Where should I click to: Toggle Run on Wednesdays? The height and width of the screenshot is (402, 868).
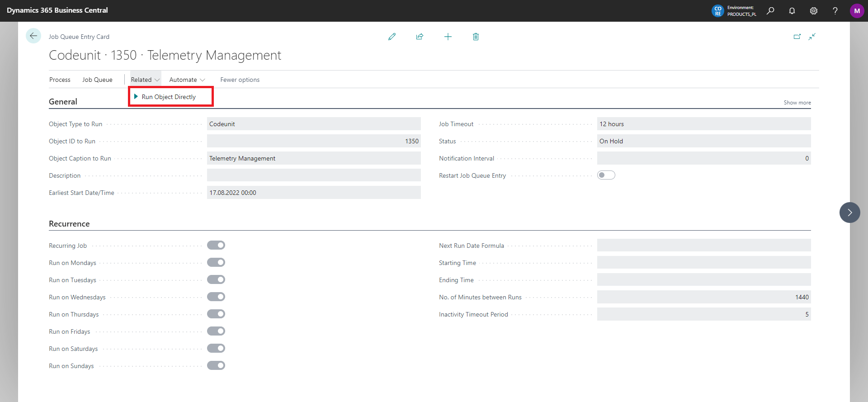[216, 297]
